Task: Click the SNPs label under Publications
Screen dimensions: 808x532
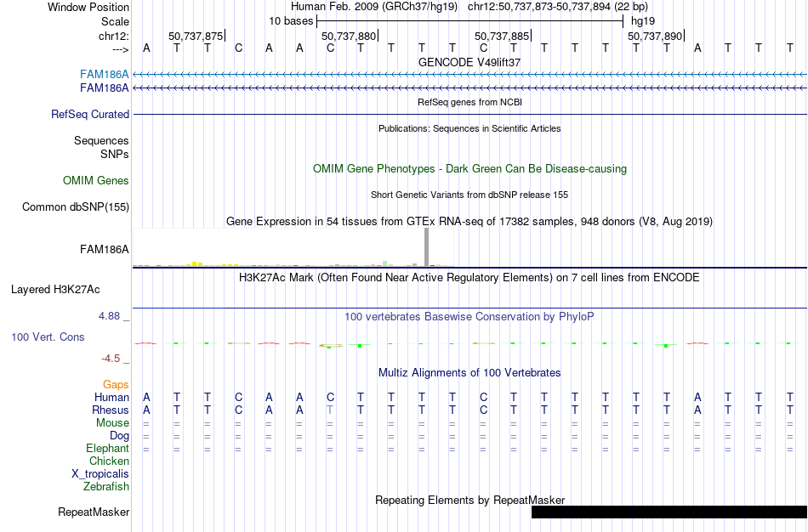Action: [115, 154]
